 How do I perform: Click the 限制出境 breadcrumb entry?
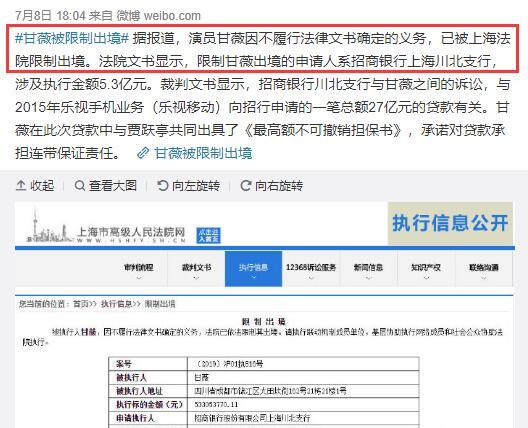coord(160,304)
